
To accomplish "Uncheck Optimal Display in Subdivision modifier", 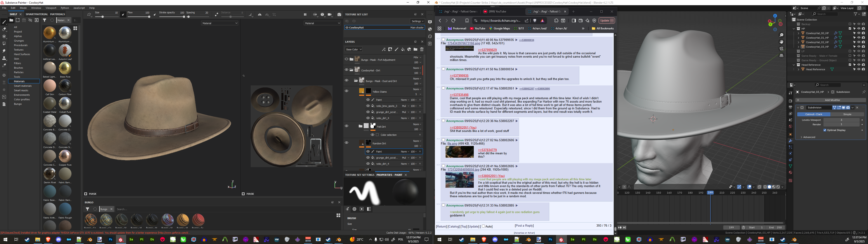I will point(825,130).
